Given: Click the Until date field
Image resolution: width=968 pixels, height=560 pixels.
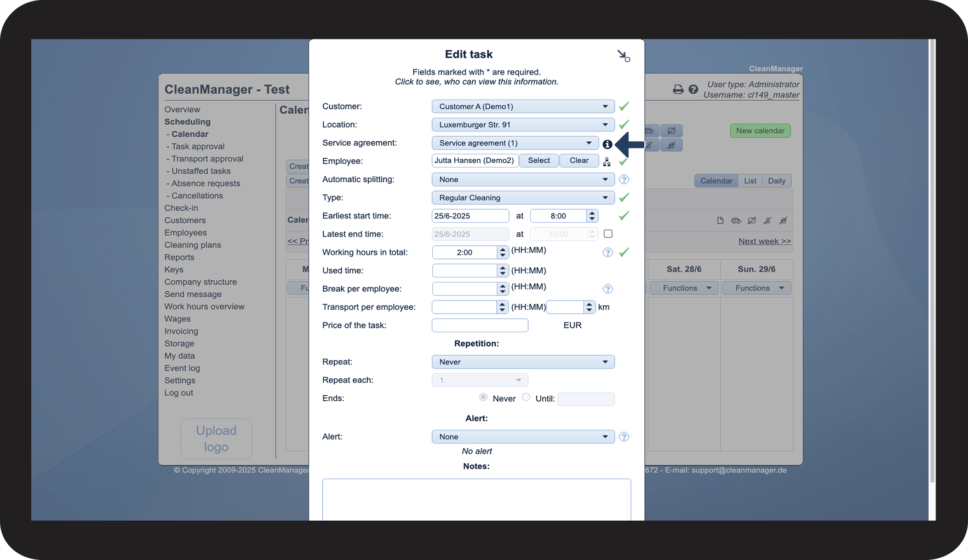Looking at the screenshot, I should [x=586, y=399].
